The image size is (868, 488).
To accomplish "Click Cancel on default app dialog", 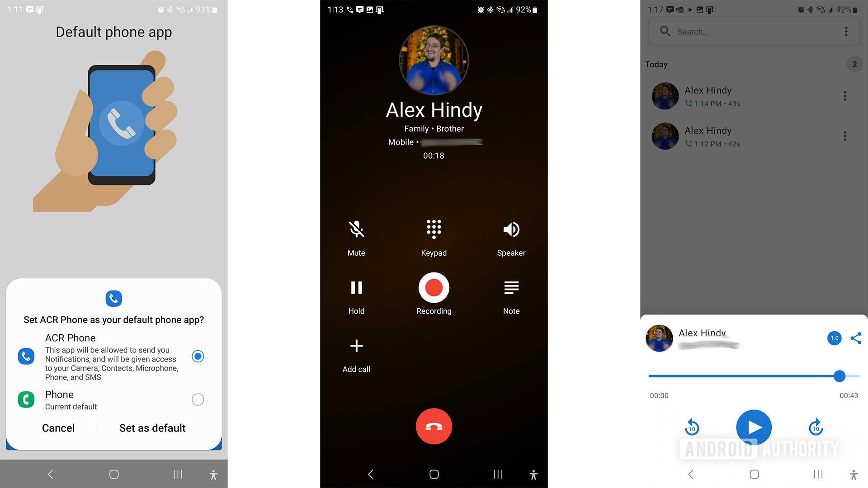I will [x=58, y=427].
